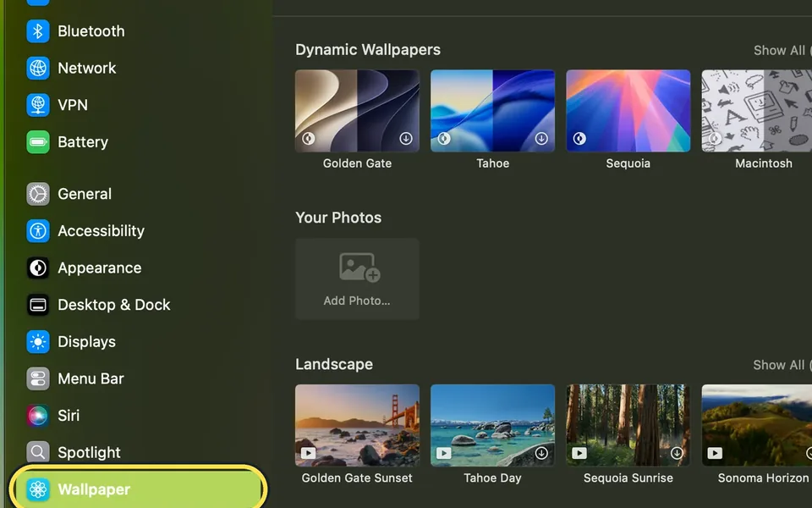The image size is (812, 508).
Task: Select the Wallpaper sidebar item
Action: tap(137, 489)
